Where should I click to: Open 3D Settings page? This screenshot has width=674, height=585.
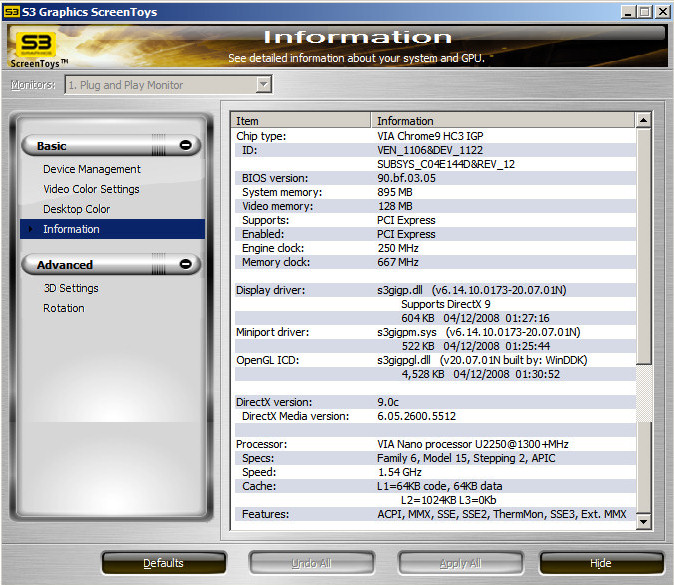(71, 288)
